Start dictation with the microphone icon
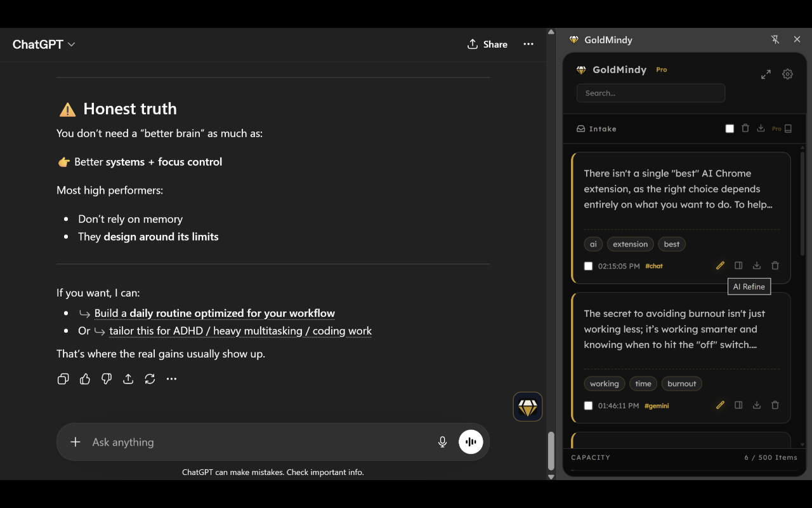The width and height of the screenshot is (812, 508). tap(443, 442)
